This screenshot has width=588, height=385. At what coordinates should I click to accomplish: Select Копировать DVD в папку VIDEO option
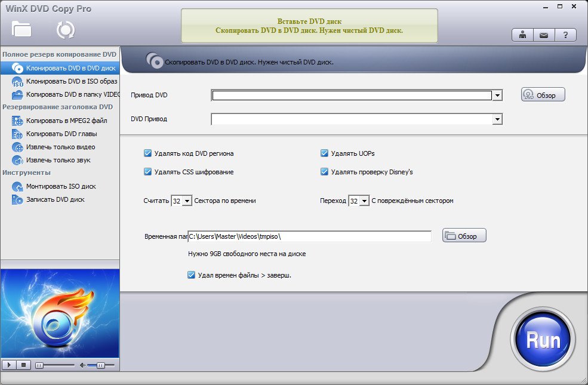[60, 94]
